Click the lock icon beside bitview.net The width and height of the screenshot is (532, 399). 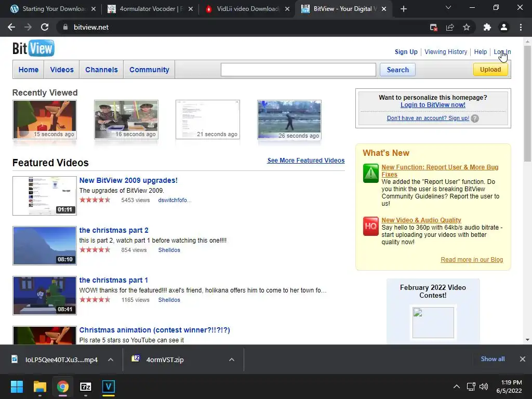pos(65,27)
